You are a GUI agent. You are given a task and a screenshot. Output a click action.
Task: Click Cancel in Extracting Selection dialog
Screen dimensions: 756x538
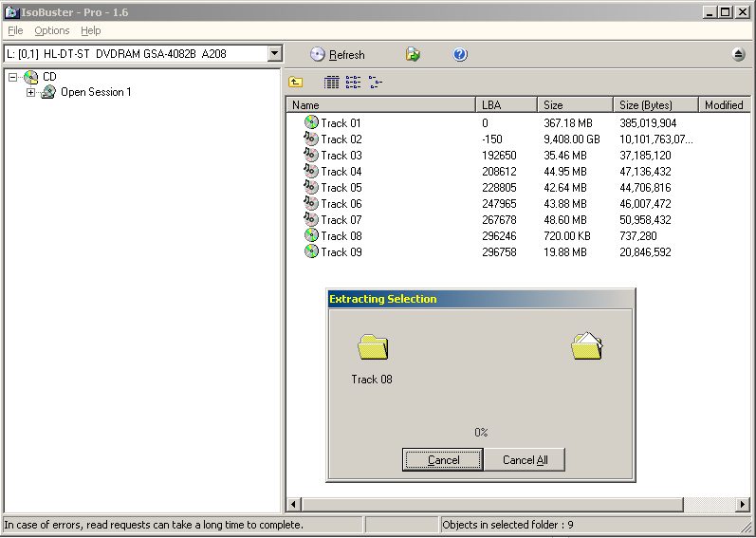[x=443, y=460]
